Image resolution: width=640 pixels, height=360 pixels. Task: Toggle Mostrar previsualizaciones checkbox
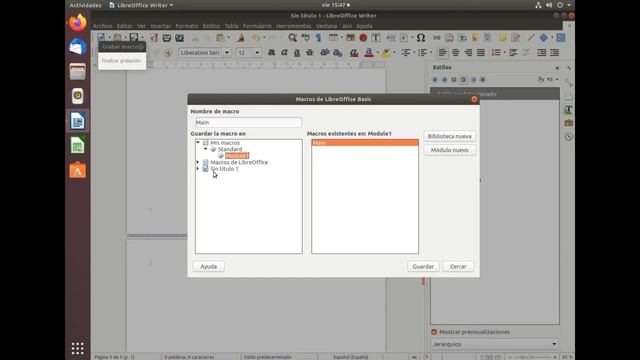point(434,332)
